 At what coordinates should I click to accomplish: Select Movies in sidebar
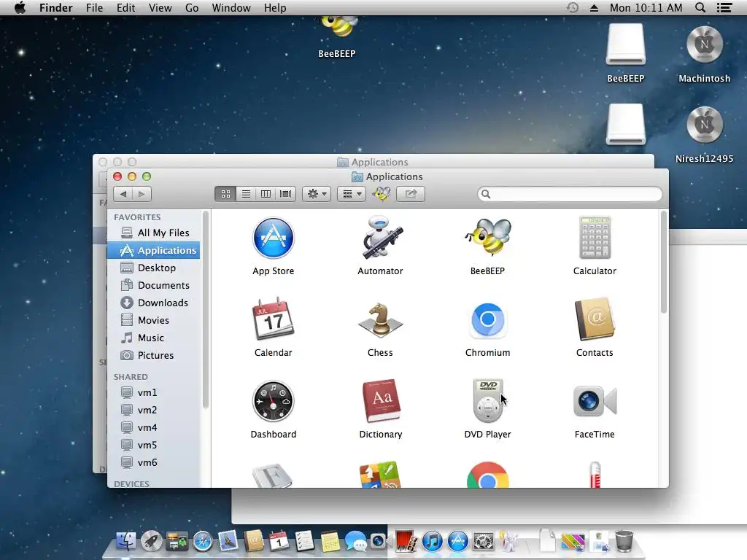coord(155,320)
